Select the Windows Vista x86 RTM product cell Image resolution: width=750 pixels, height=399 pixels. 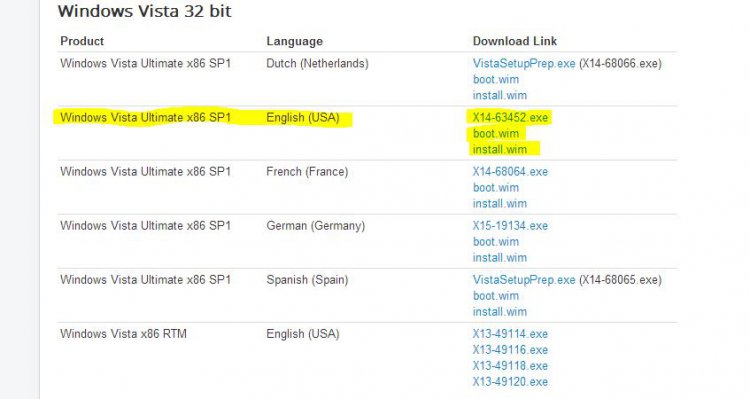[123, 334]
